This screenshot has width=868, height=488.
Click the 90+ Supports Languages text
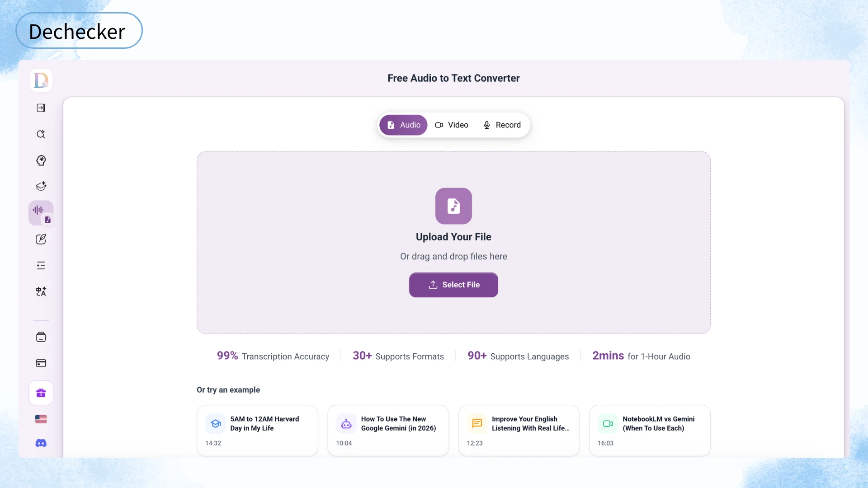[x=518, y=356]
